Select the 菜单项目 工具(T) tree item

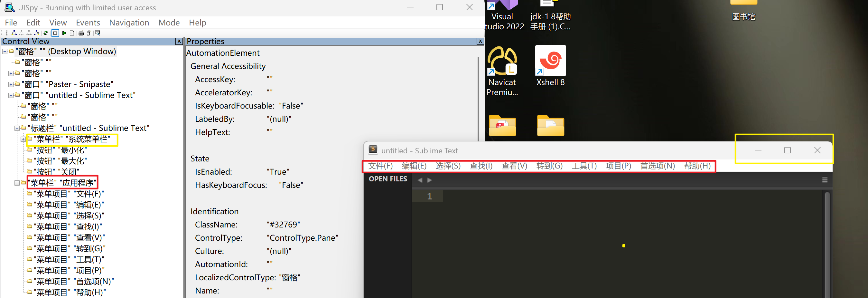pos(69,260)
